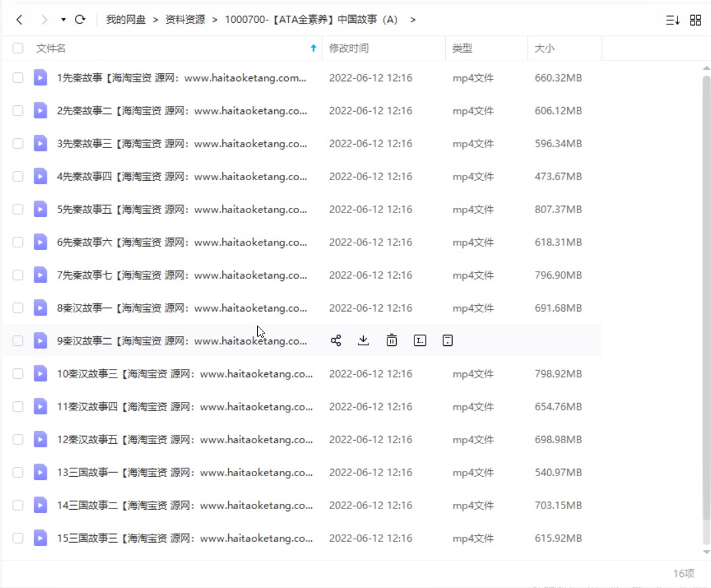This screenshot has width=711, height=588.
Task: Check the box for 7先秦故事七
Action: click(18, 275)
